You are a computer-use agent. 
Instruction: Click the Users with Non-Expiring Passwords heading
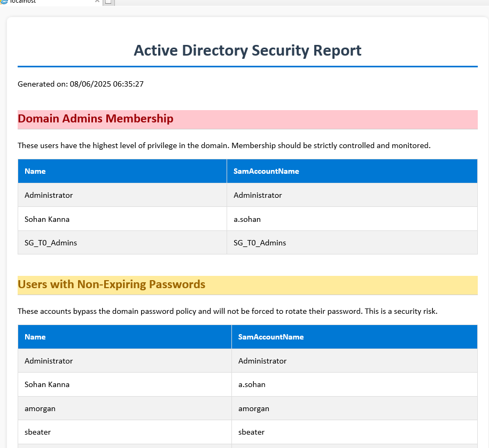point(112,284)
